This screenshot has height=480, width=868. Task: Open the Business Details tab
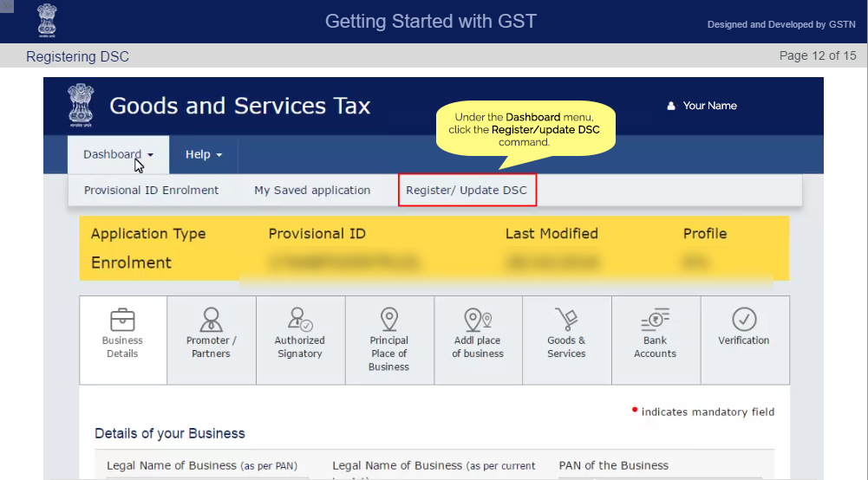(123, 341)
